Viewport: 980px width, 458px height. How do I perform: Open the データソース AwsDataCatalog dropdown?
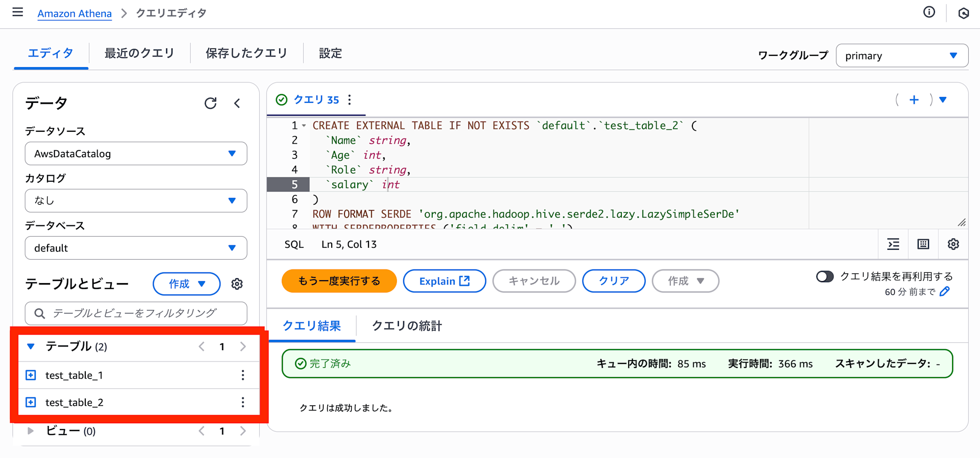point(136,153)
